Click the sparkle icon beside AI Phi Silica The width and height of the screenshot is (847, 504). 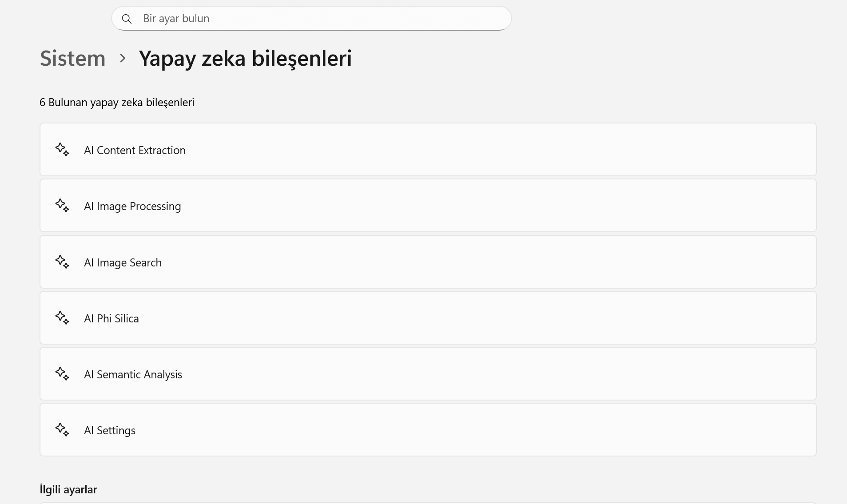coord(62,318)
